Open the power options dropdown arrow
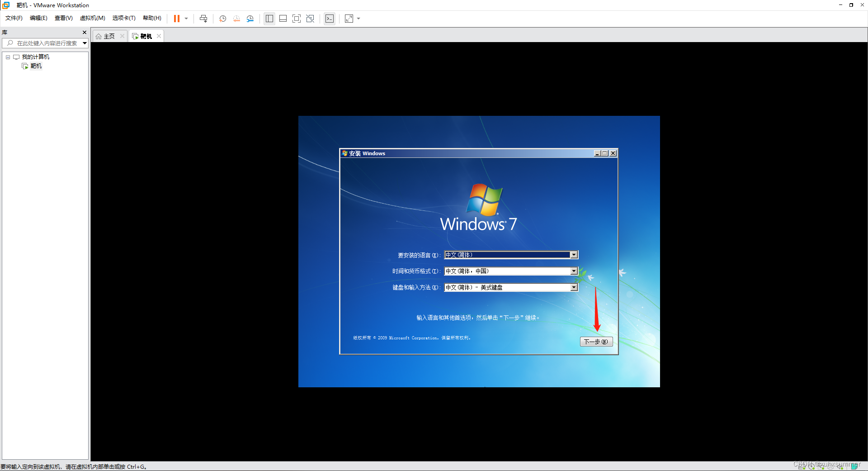This screenshot has width=868, height=471. (186, 19)
